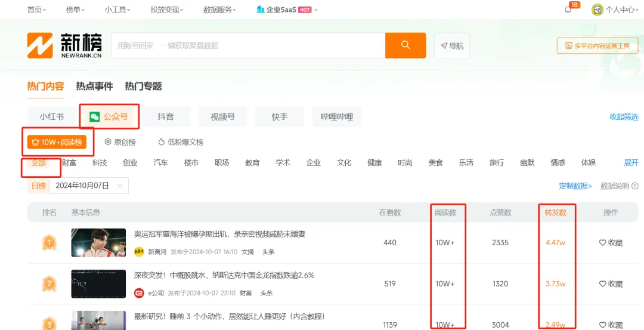The image size is (644, 330).
Task: Open article 最新研究！睡前 3 个小动作
Action: (230, 316)
